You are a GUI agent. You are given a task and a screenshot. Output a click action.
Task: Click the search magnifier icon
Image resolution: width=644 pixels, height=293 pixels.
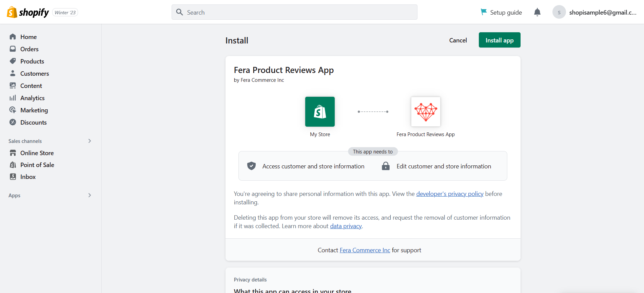(179, 12)
